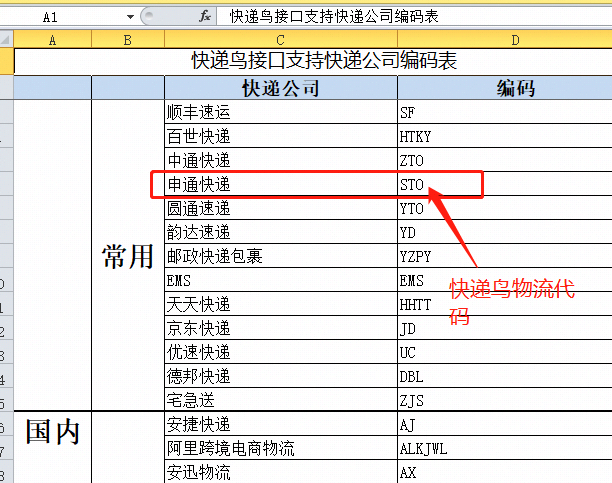The width and height of the screenshot is (612, 483).
Task: Click the code cell ZTO
Action: [505, 160]
